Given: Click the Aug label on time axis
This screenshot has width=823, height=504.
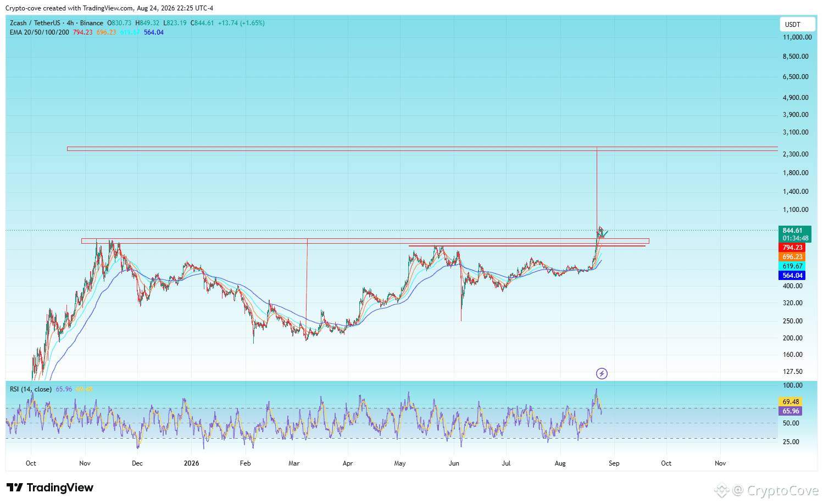Looking at the screenshot, I should 560,463.
